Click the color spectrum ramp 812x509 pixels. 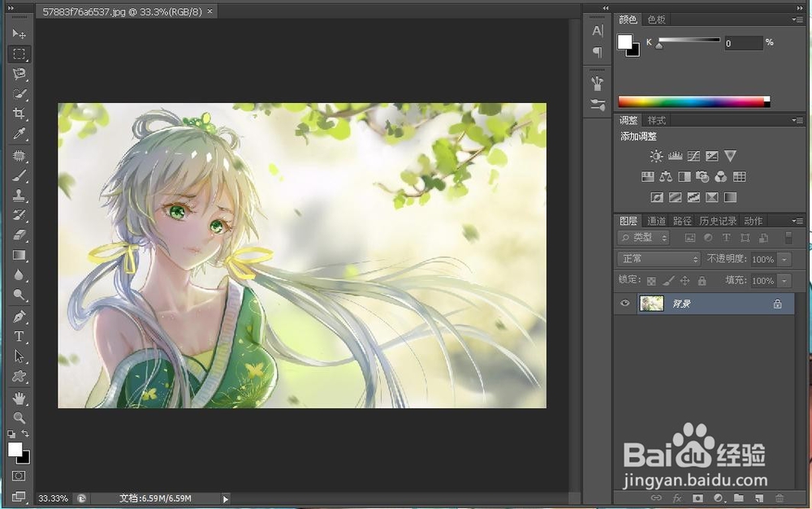tap(694, 102)
